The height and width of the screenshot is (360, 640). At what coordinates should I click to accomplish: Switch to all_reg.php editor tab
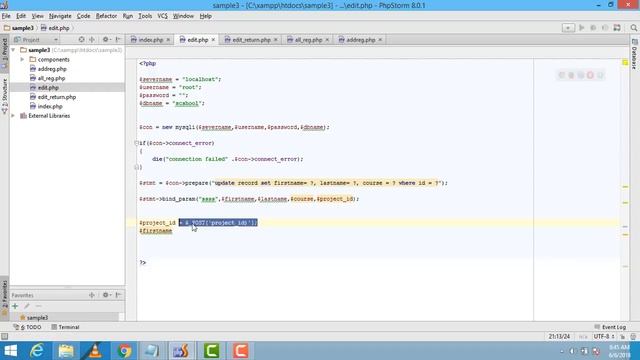click(308, 40)
